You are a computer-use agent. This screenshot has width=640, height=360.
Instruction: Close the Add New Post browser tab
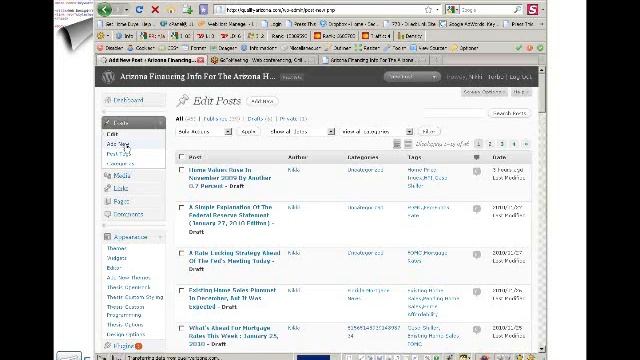pos(200,60)
